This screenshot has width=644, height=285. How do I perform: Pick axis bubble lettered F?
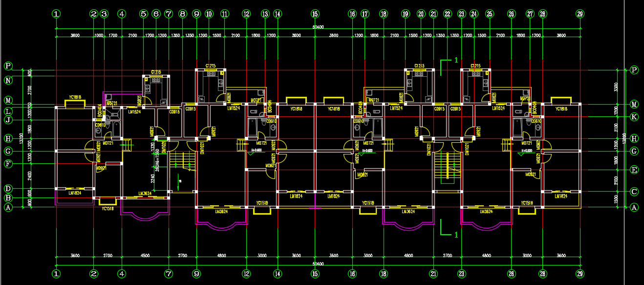[x=8, y=164]
